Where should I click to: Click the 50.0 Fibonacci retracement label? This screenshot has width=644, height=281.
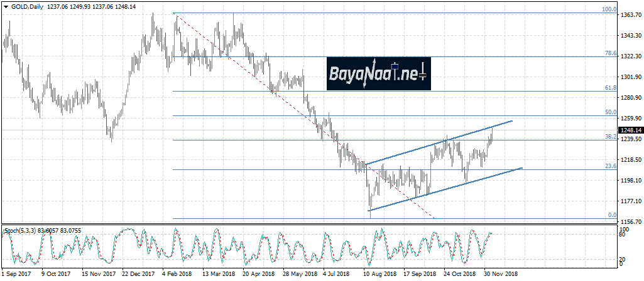609,112
